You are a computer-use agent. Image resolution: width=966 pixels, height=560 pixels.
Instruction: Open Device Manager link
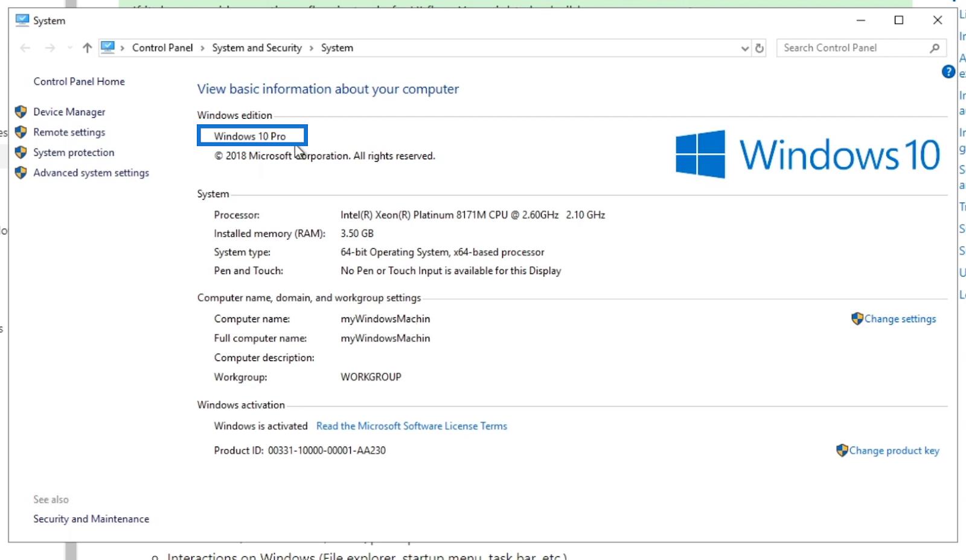69,112
